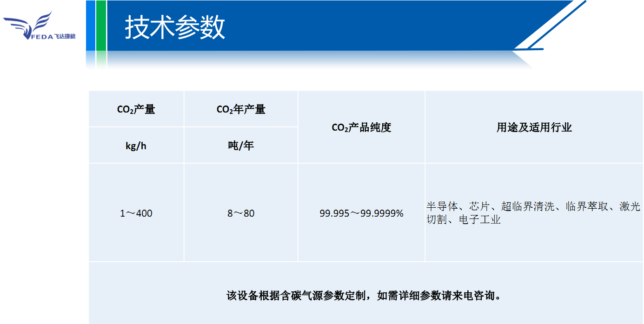Select the CO₂年产量 header cell
This screenshot has height=324, width=644.
241,110
